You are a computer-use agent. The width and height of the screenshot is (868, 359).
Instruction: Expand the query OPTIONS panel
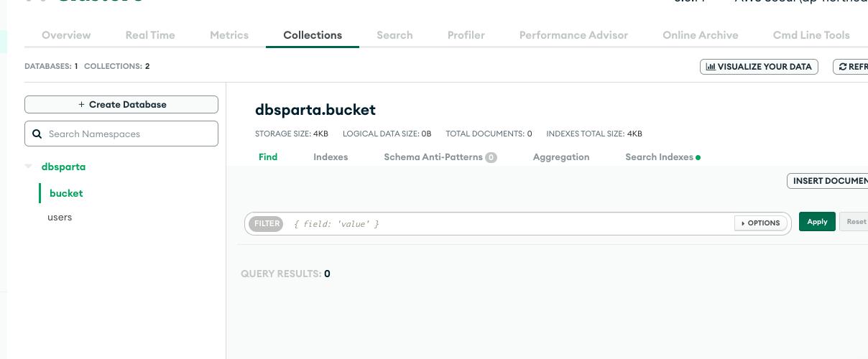[760, 223]
